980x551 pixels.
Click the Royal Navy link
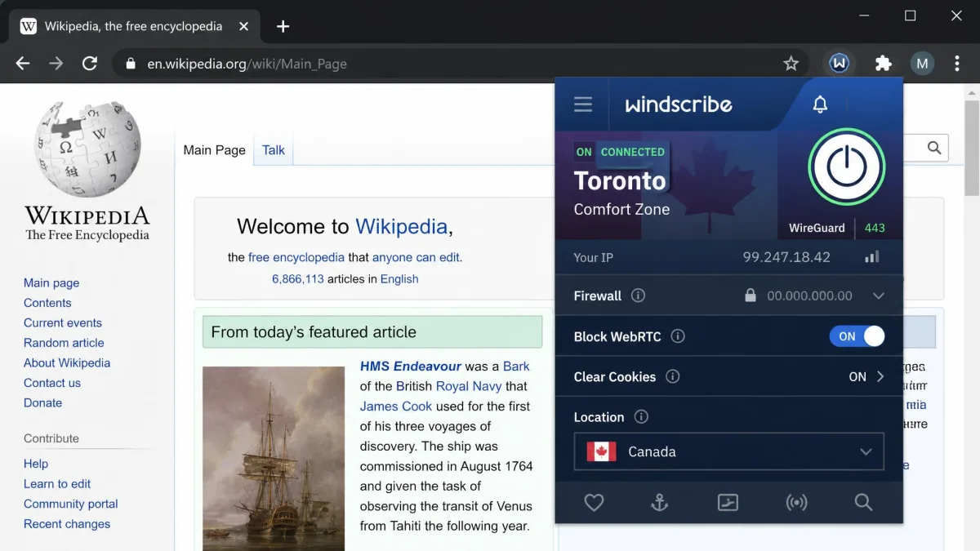coord(469,386)
